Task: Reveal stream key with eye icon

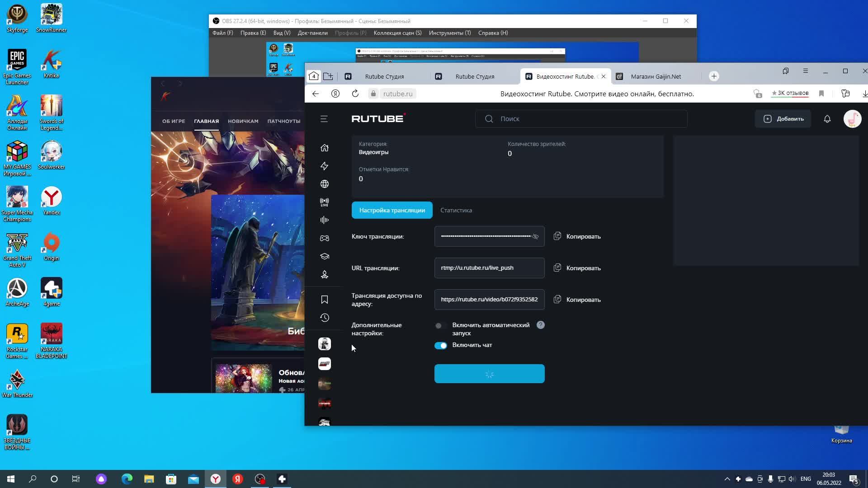Action: [x=535, y=237]
